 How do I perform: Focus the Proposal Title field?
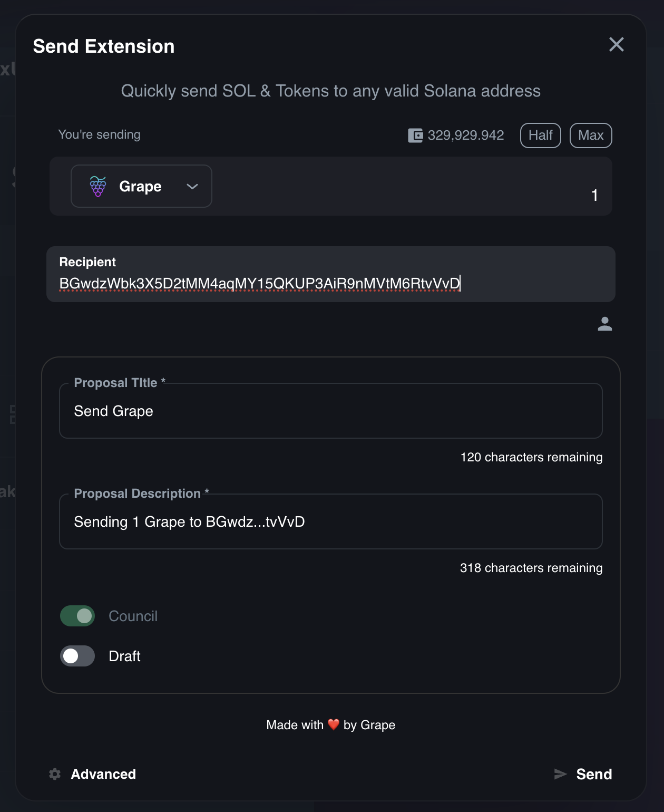click(330, 411)
